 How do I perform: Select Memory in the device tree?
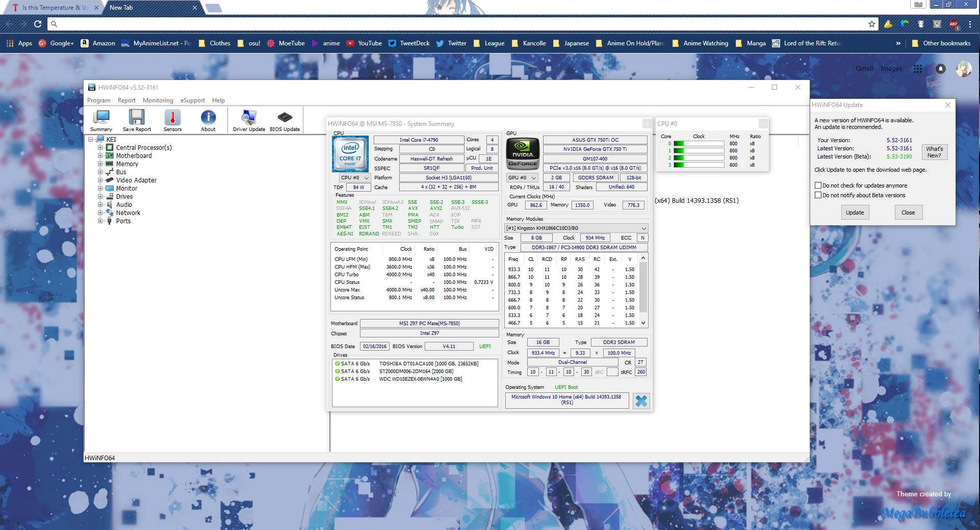point(127,164)
